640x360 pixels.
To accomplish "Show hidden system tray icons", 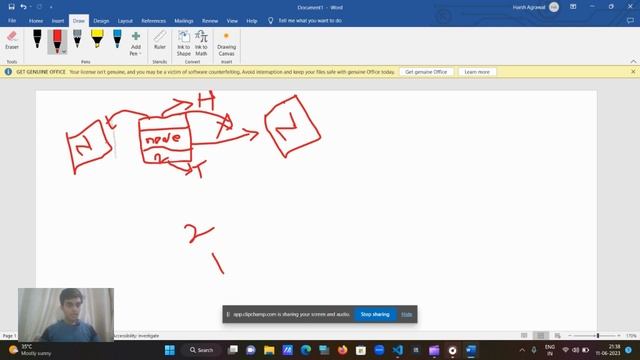I will (x=522, y=350).
